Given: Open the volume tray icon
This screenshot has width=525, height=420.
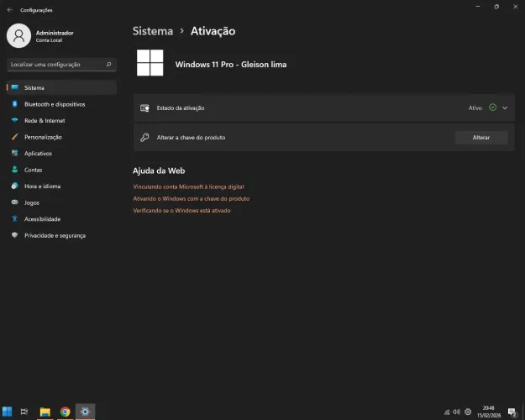Looking at the screenshot, I should click(x=456, y=412).
